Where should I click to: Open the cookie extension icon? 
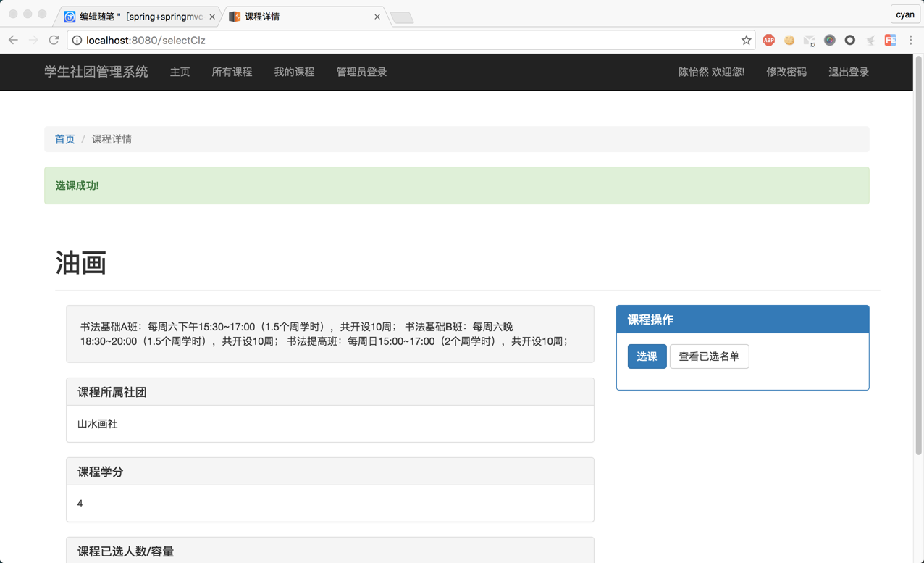coord(789,41)
